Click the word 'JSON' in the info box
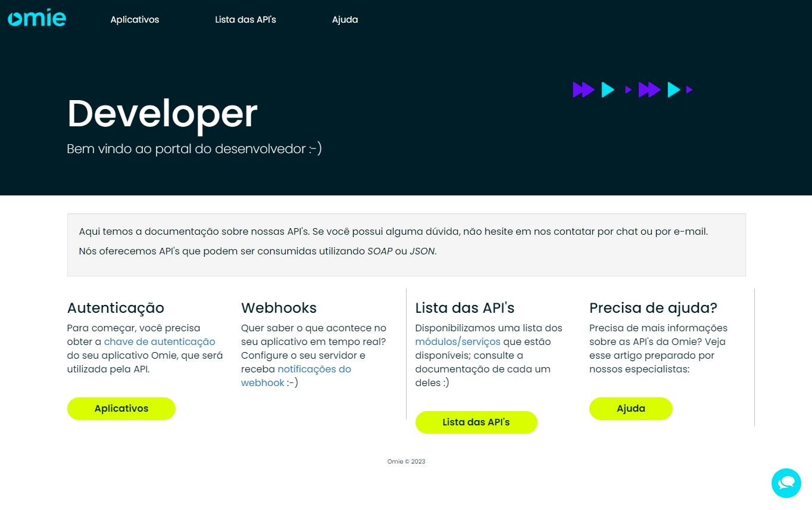This screenshot has height=510, width=812. tap(423, 251)
